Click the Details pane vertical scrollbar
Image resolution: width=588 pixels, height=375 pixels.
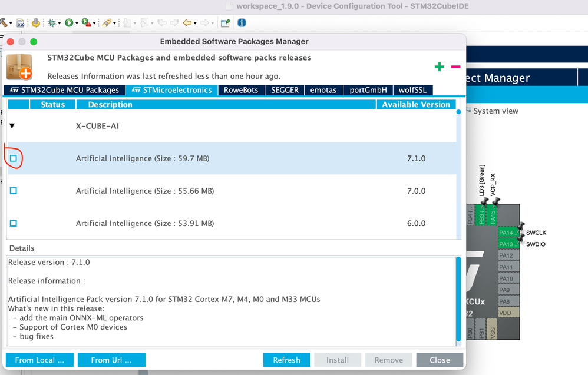point(458,299)
